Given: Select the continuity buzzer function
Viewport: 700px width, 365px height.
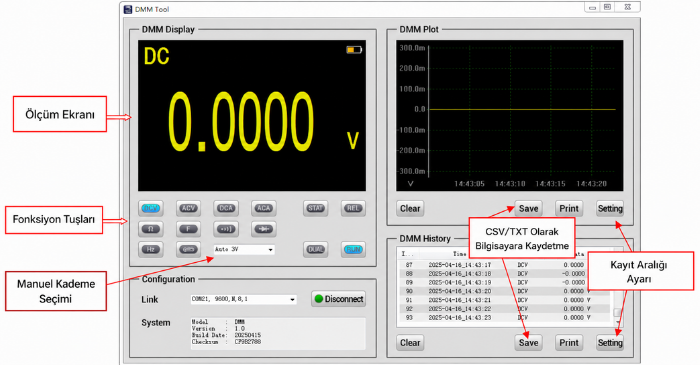Looking at the screenshot, I should [226, 229].
